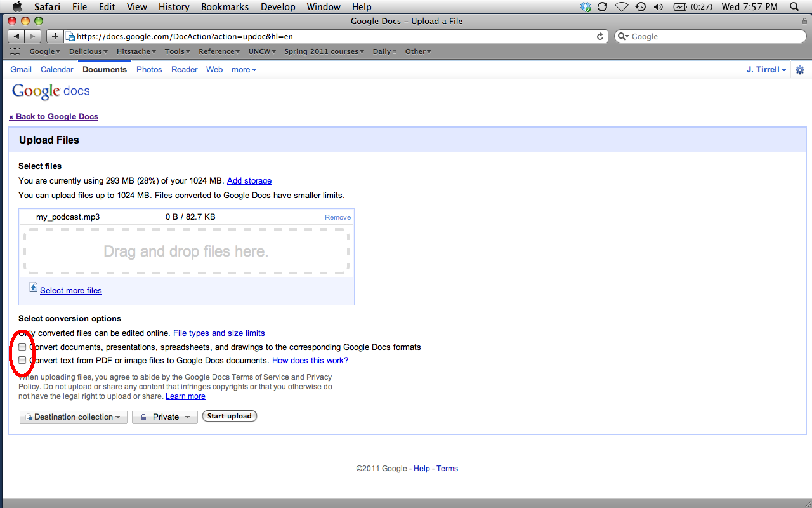
Task: Remove my_podcast.mp3 from upload list
Action: pos(337,217)
